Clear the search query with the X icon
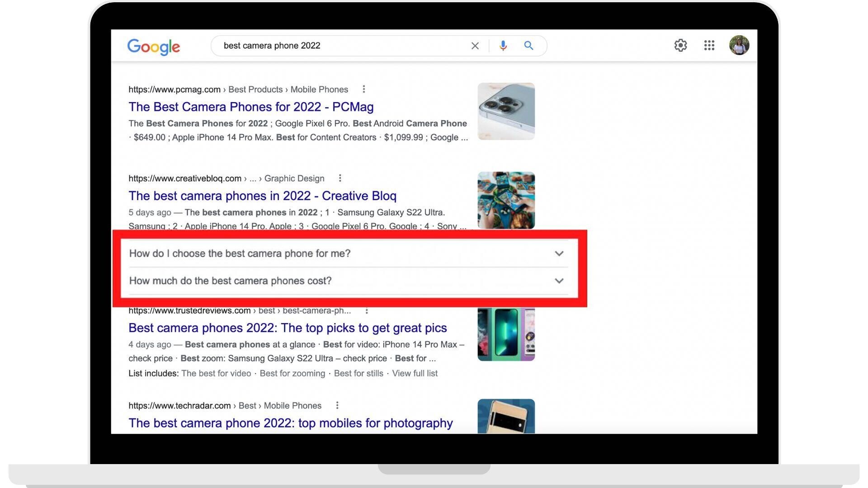 [475, 46]
